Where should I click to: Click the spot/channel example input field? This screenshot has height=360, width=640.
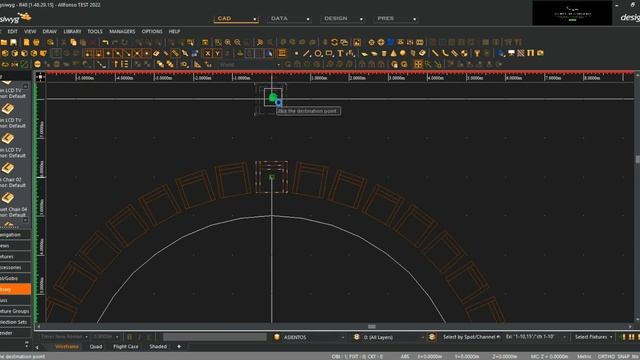(x=536, y=337)
